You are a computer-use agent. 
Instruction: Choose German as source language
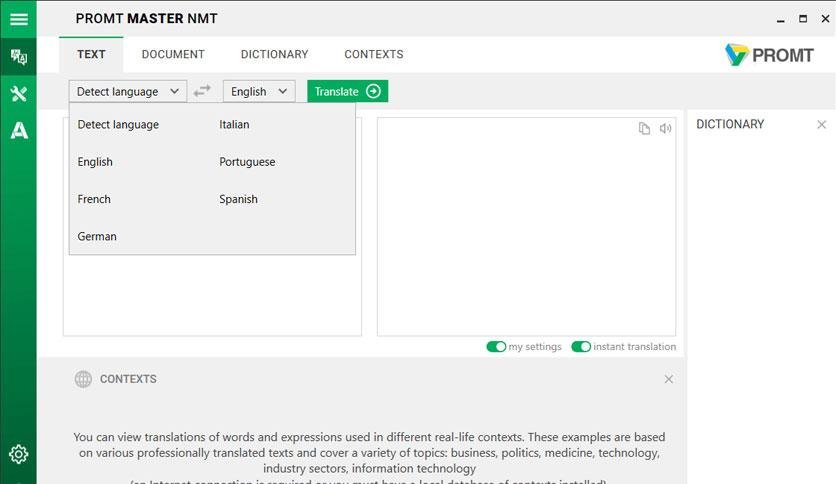(x=97, y=237)
